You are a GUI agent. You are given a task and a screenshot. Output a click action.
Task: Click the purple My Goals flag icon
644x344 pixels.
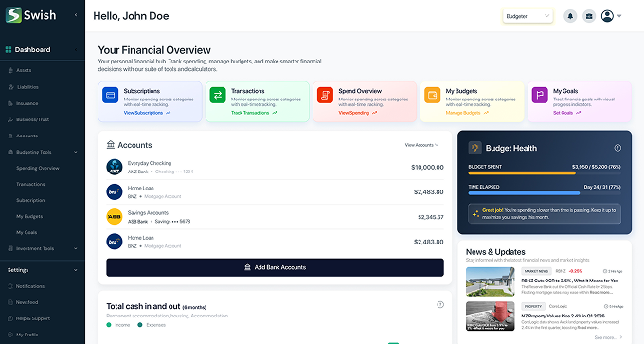point(540,95)
